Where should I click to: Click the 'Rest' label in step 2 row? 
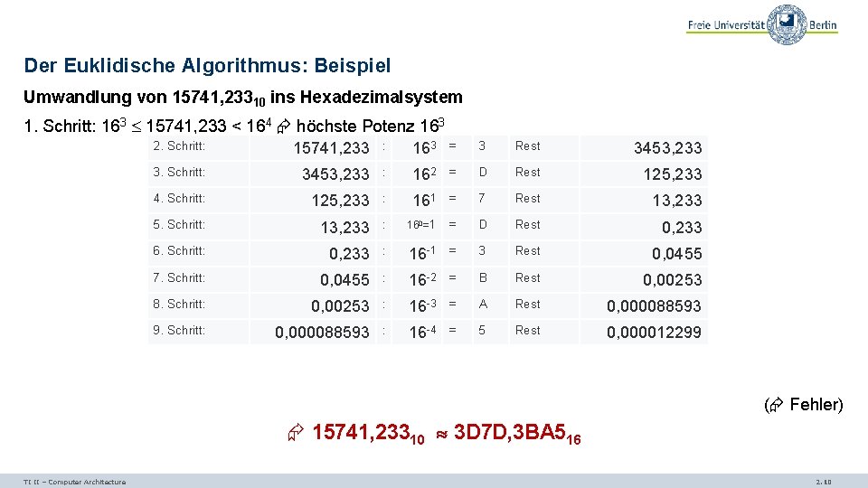[527, 146]
